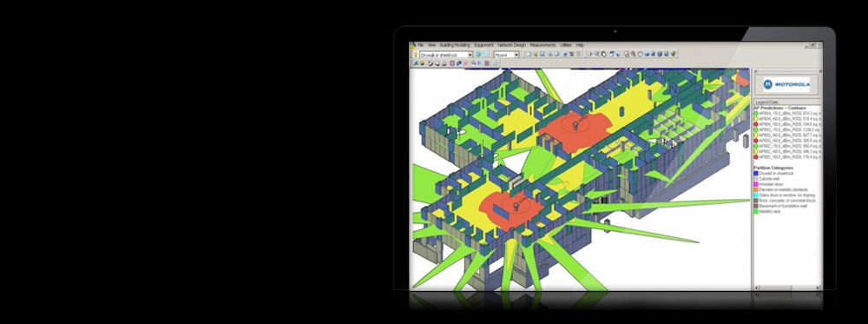The height and width of the screenshot is (324, 868).
Task: Click the new document toolbar icon
Action: point(529,54)
